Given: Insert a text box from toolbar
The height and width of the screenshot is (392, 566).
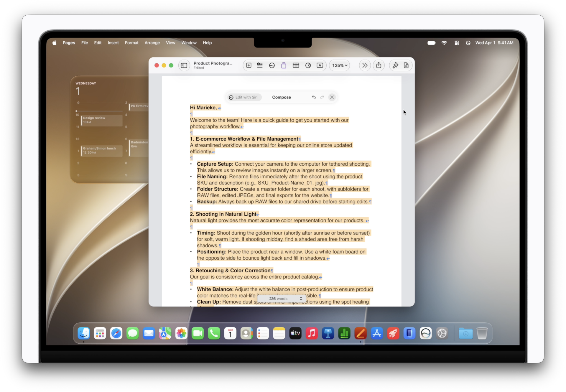Looking at the screenshot, I should pos(320,65).
